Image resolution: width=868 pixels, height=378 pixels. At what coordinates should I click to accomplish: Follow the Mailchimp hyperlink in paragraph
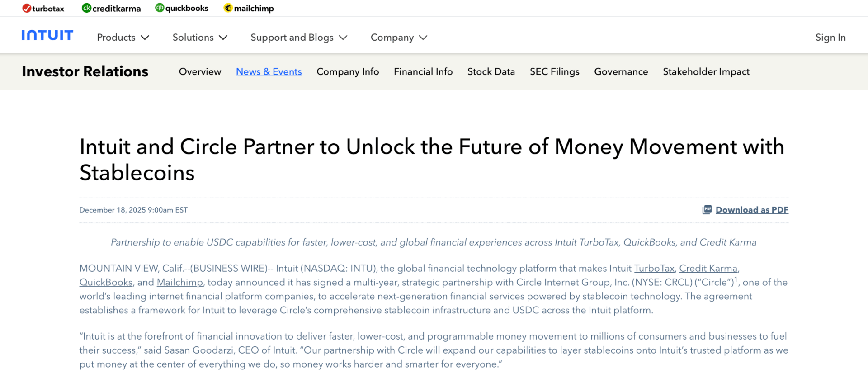click(179, 283)
